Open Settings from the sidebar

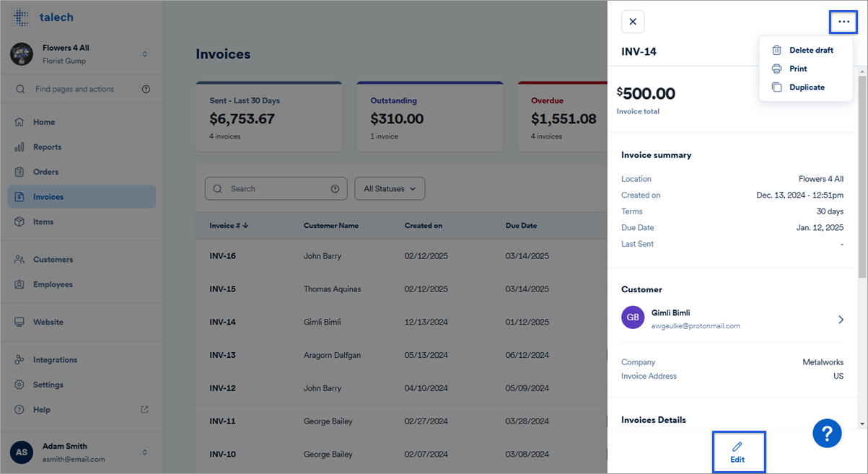point(82,385)
